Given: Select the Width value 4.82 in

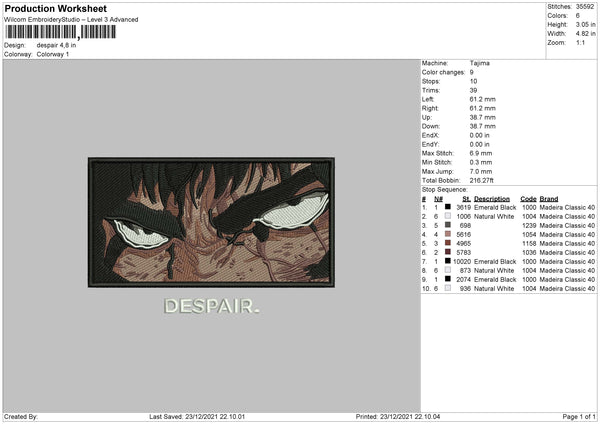Looking at the screenshot, I should point(585,34).
